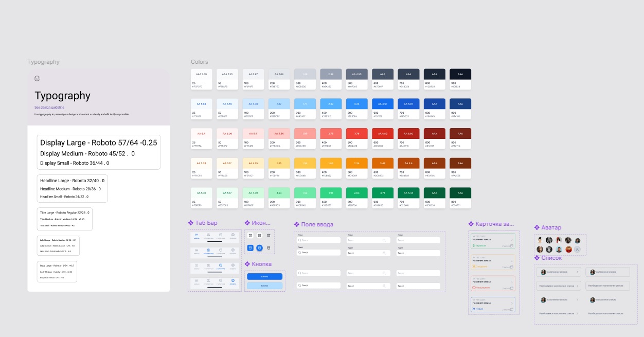Select the highlighted blue Профиль tab icon
This screenshot has width=644, height=337.
pyautogui.click(x=233, y=280)
